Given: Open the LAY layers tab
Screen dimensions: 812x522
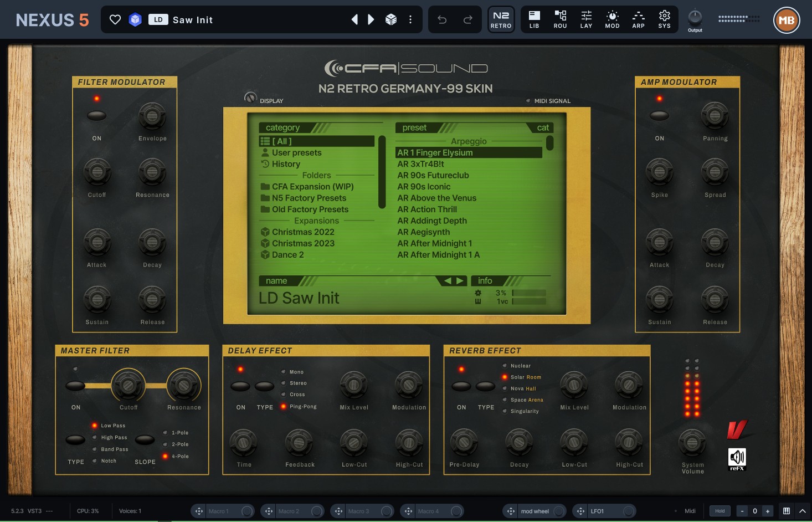Looking at the screenshot, I should [x=587, y=20].
